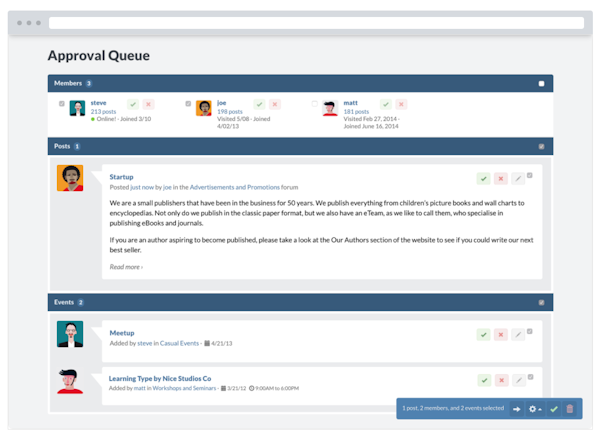600x432 pixels.
Task: Reject the Startup post
Action: tap(501, 179)
